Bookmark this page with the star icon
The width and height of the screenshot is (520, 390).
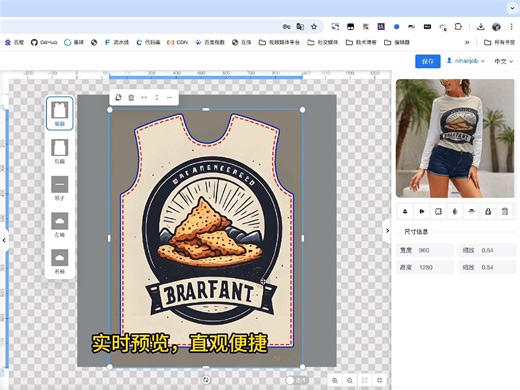point(314,27)
